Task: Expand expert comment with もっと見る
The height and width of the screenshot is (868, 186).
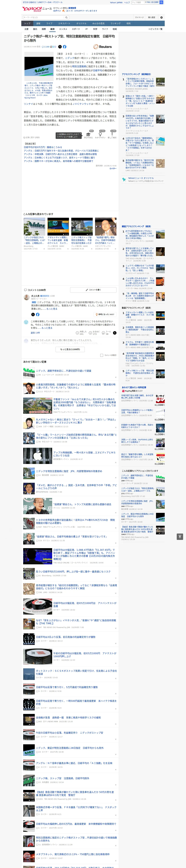Action: pos(52,309)
